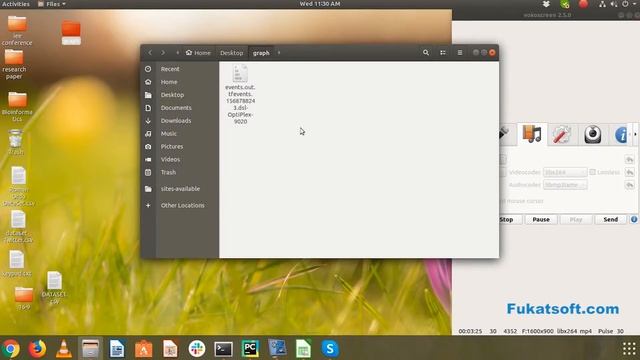Open clock and calendar panel

coord(320,4)
